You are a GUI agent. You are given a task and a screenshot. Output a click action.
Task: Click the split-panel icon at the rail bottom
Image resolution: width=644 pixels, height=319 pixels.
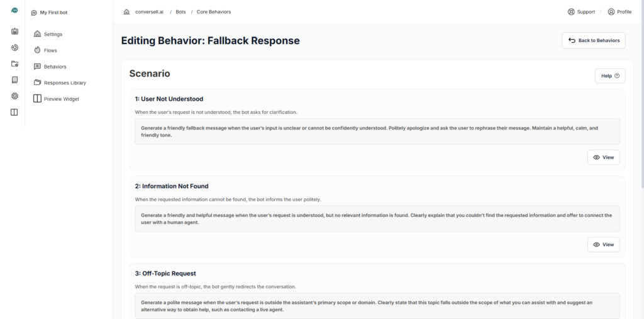14,113
